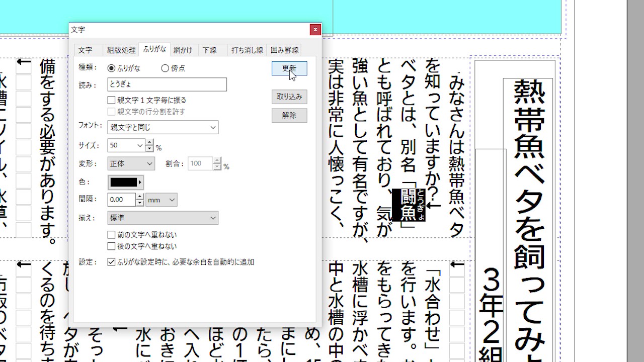Uncheck automatic margin addition for furigana

tap(112, 262)
